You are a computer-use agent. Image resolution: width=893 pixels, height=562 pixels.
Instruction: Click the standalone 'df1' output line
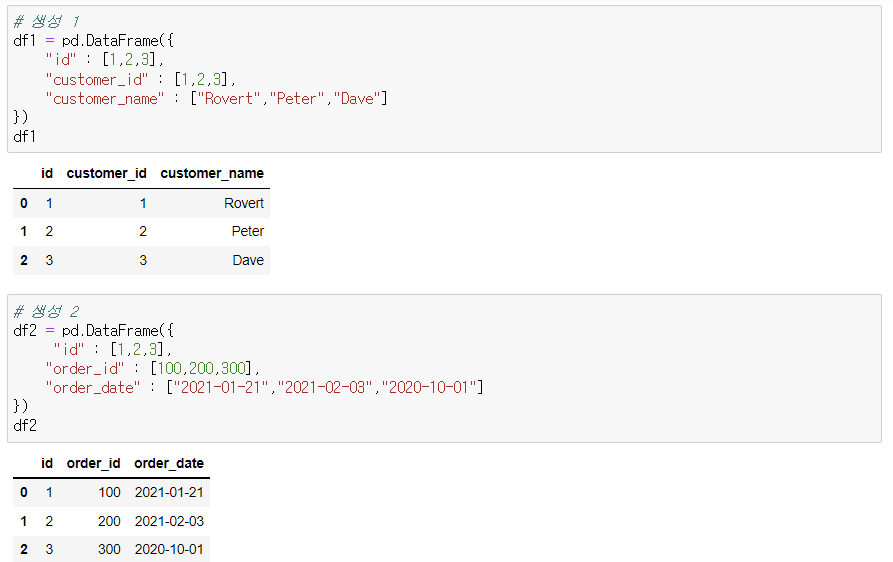coord(24,137)
